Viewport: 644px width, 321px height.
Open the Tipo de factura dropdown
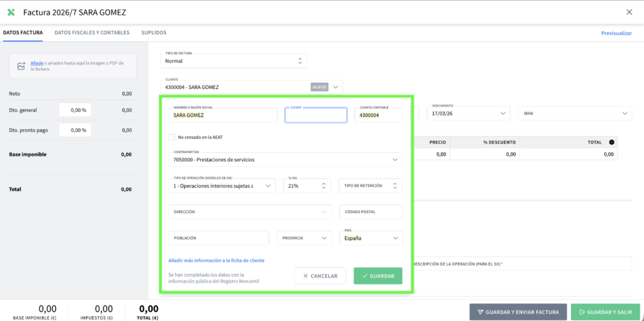point(234,61)
